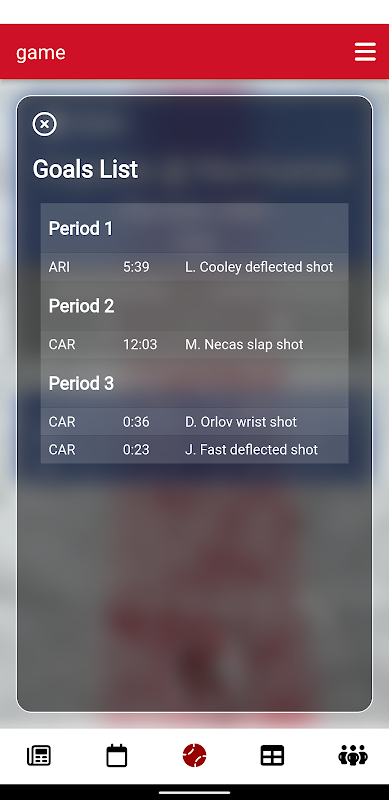Open the calendar schedule icon

pyautogui.click(x=116, y=756)
